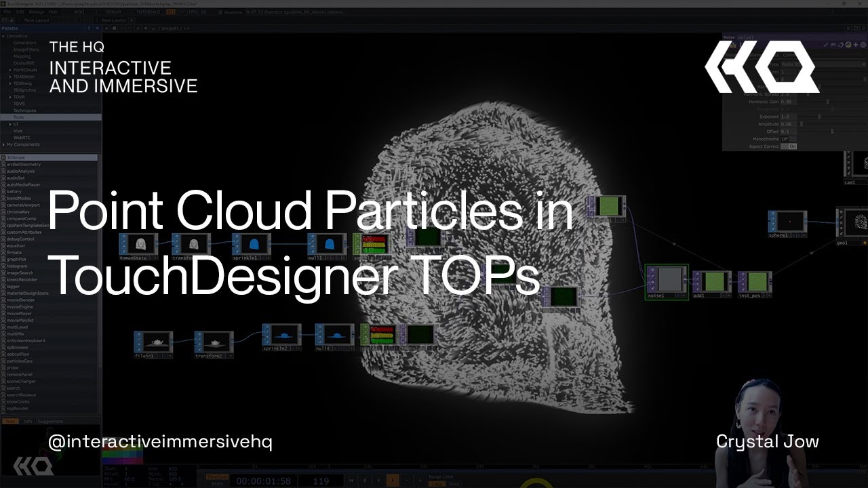The image size is (868, 488).
Task: Select the Generators palette folder
Action: [25, 43]
